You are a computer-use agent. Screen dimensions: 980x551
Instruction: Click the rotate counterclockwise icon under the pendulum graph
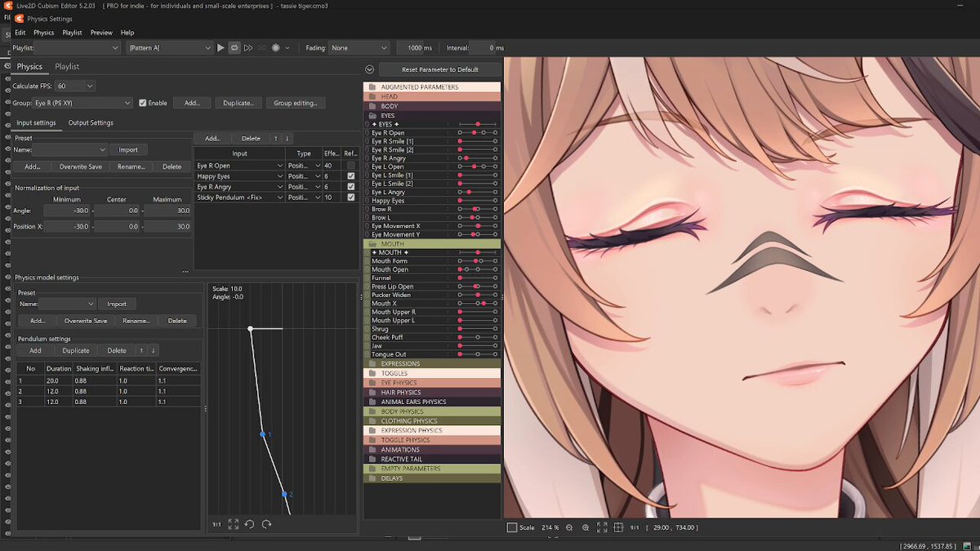pos(250,524)
